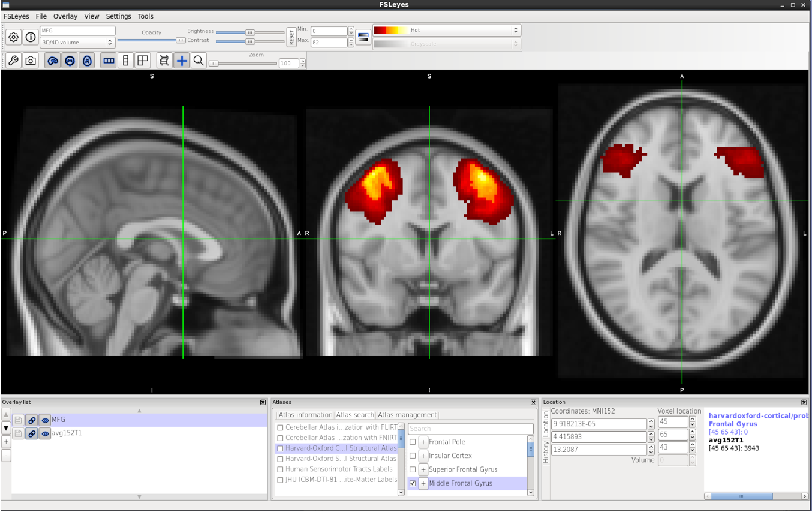Viewport: 812px width, 512px height.
Task: Move overlay up with arrow button
Action: pyautogui.click(x=6, y=415)
